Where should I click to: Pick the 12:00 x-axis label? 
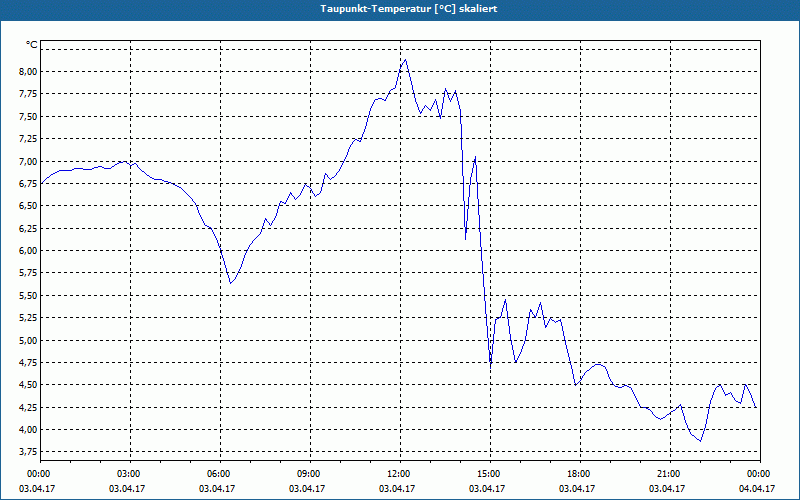[x=400, y=474]
